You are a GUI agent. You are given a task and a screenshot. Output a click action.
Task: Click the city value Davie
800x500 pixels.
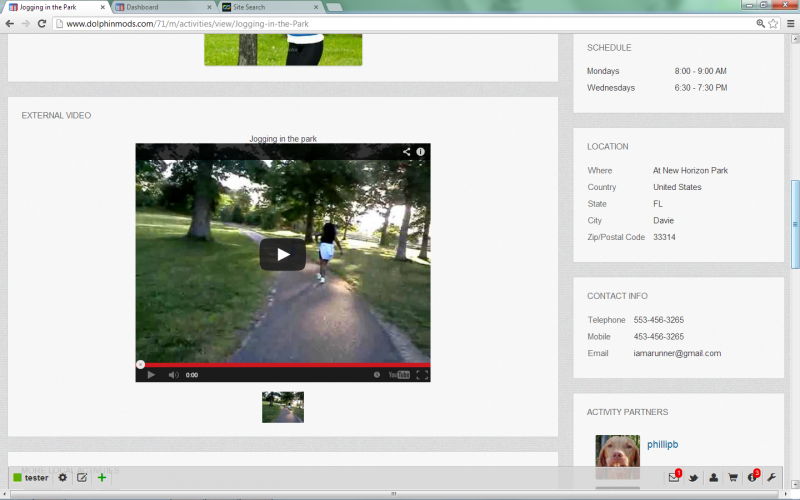coord(663,220)
